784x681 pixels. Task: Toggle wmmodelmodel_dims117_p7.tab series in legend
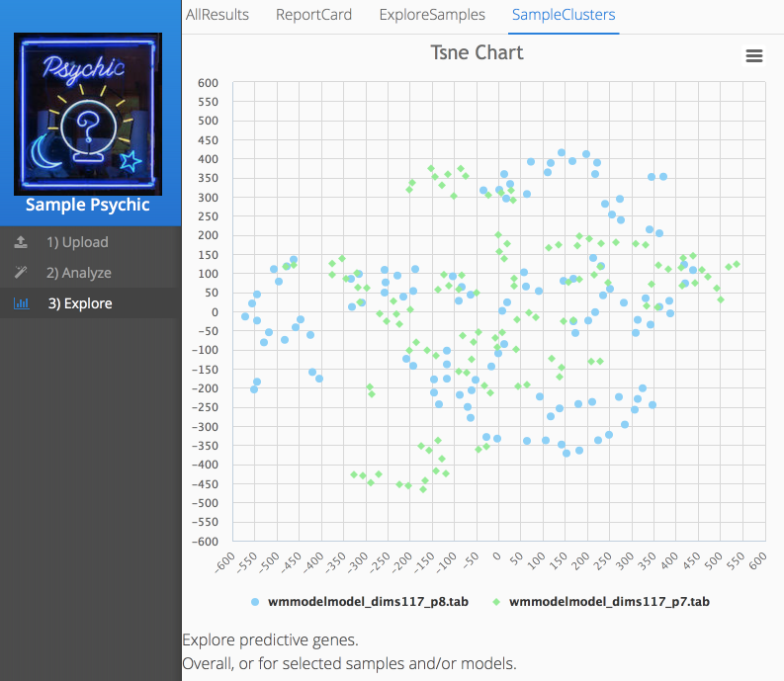point(609,601)
